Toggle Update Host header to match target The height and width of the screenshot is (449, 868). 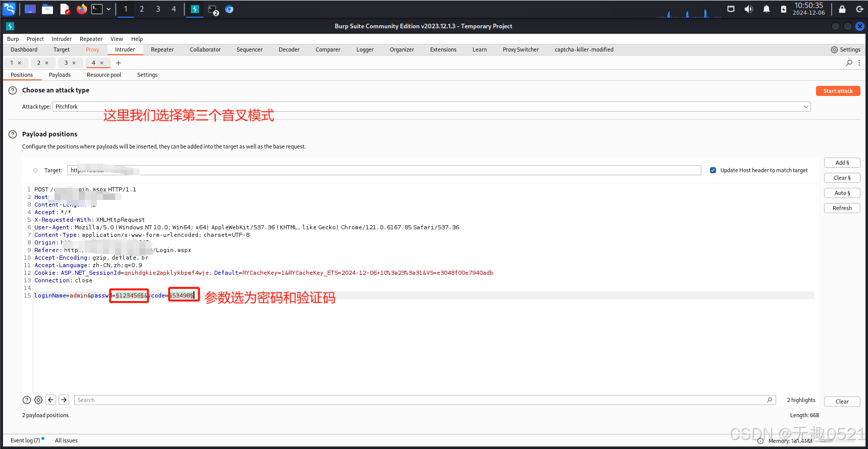tap(713, 170)
